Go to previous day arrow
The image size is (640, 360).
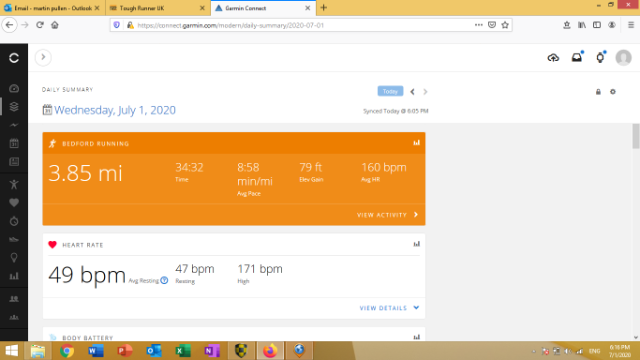click(x=412, y=92)
